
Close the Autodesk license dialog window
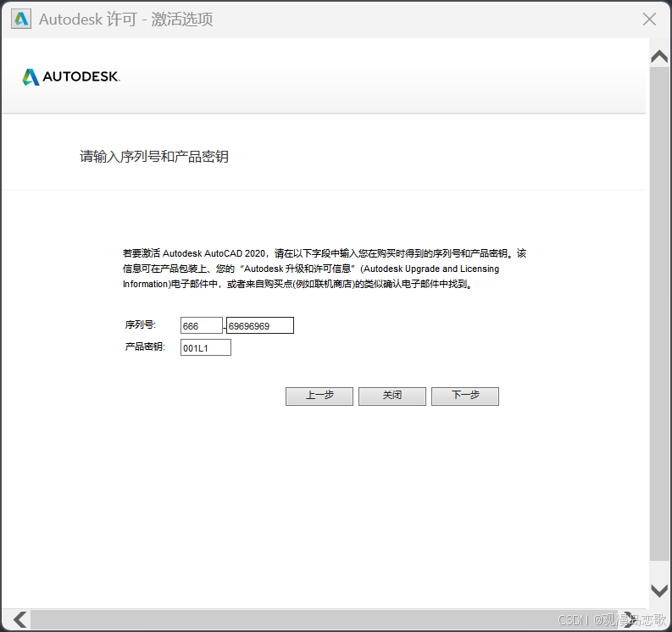(x=649, y=19)
